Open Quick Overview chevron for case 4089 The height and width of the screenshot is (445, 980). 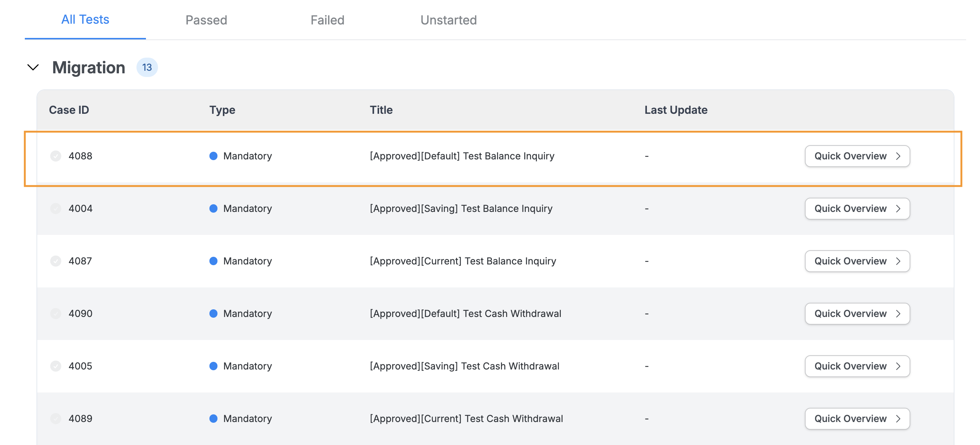pos(899,418)
